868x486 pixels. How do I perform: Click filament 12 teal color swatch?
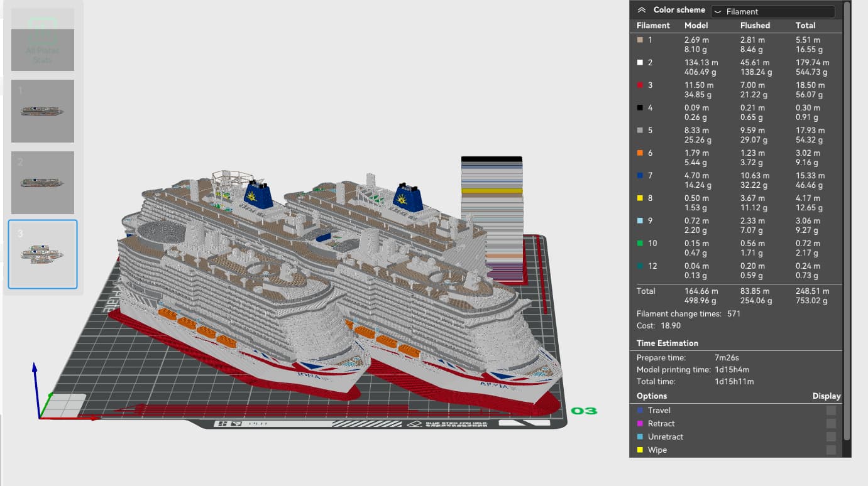click(x=640, y=266)
